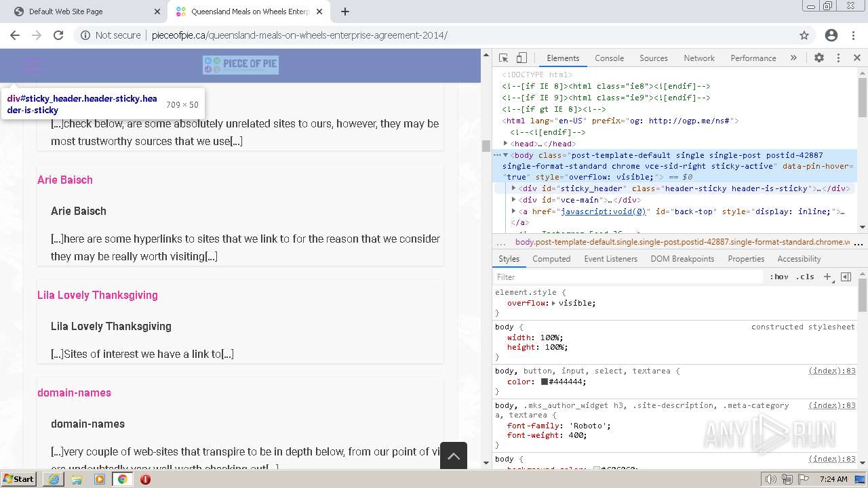Click the #444444 color swatch
This screenshot has width=868, height=488.
[x=545, y=382]
